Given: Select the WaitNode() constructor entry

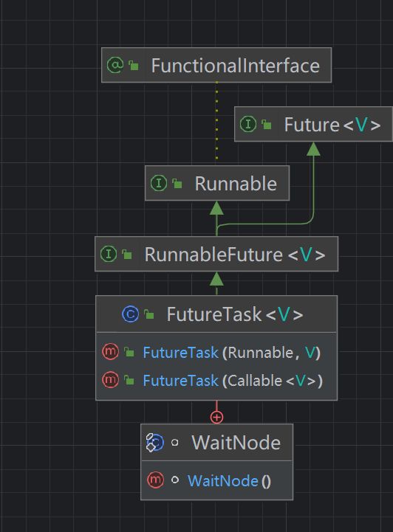Looking at the screenshot, I should pyautogui.click(x=216, y=480).
